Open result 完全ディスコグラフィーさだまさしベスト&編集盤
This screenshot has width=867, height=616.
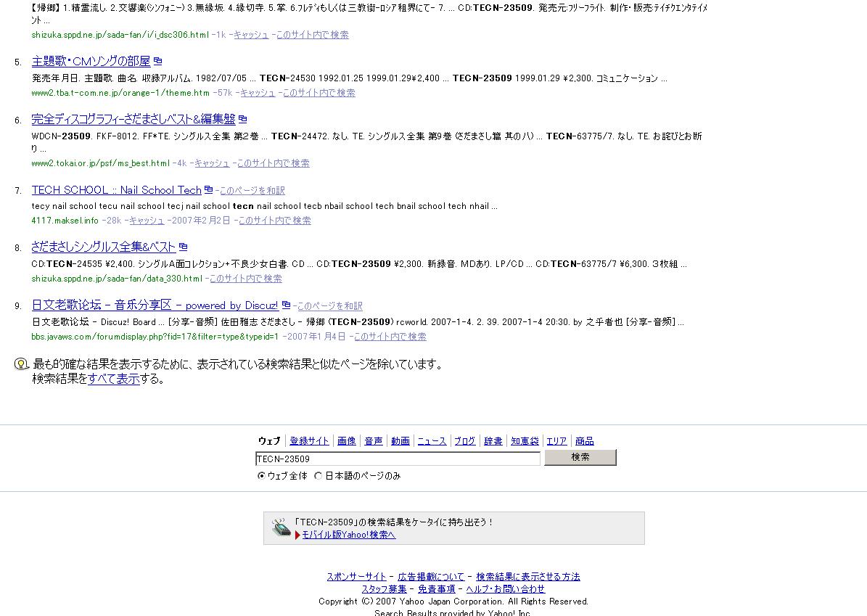point(133,119)
